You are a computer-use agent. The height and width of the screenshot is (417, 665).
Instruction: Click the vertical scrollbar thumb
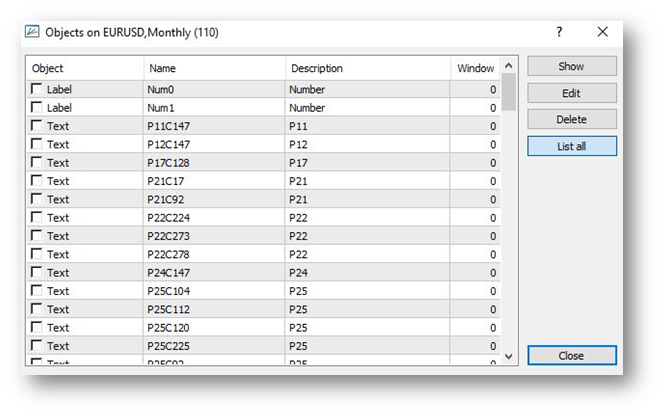(509, 92)
